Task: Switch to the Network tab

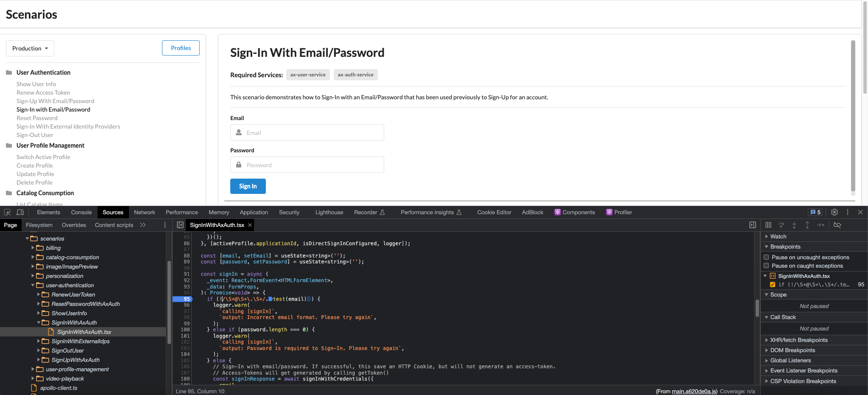Action: tap(144, 212)
